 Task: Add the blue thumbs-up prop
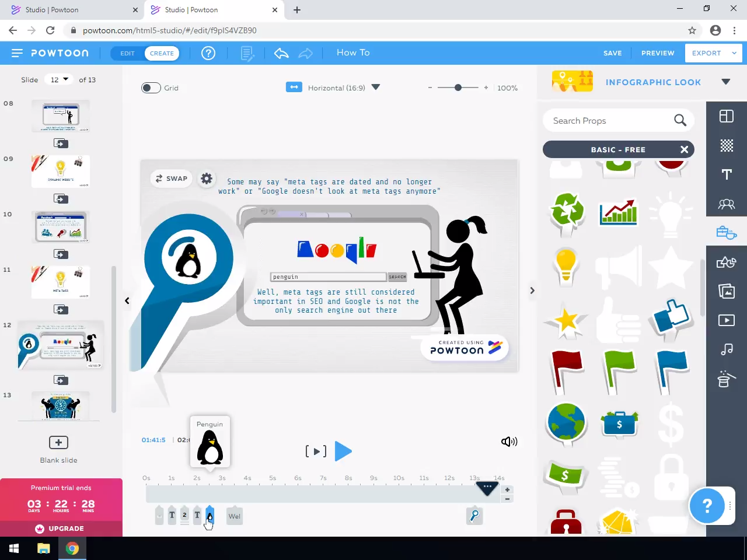coord(671,318)
